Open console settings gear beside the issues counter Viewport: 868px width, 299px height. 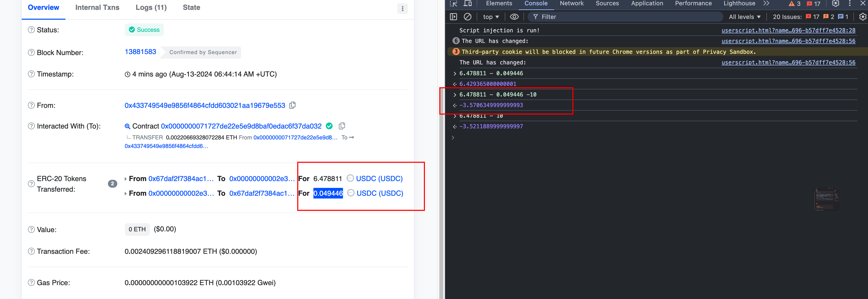(x=863, y=17)
